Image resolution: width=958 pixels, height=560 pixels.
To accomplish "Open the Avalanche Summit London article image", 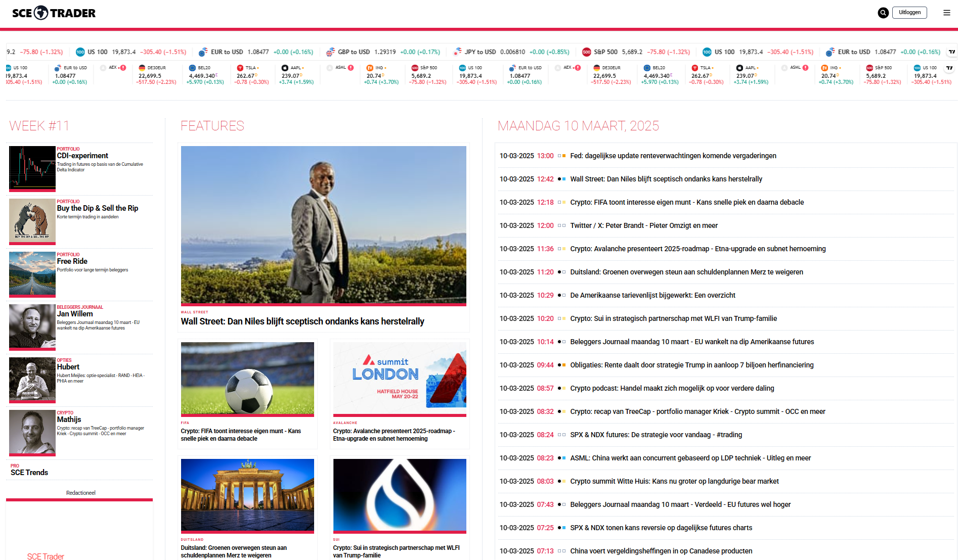I will coord(400,379).
